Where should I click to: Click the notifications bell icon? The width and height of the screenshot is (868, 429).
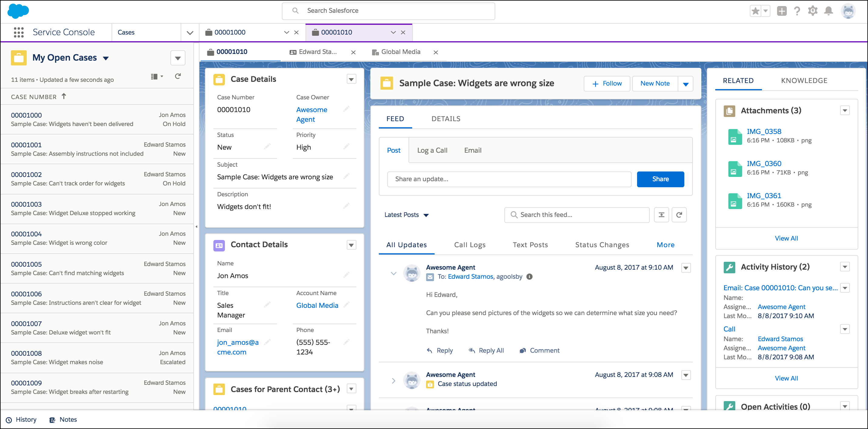click(x=828, y=11)
